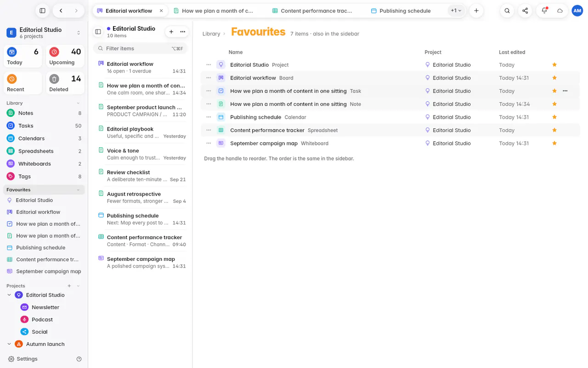Open the more menu in Editorial Studio list header

(x=183, y=32)
